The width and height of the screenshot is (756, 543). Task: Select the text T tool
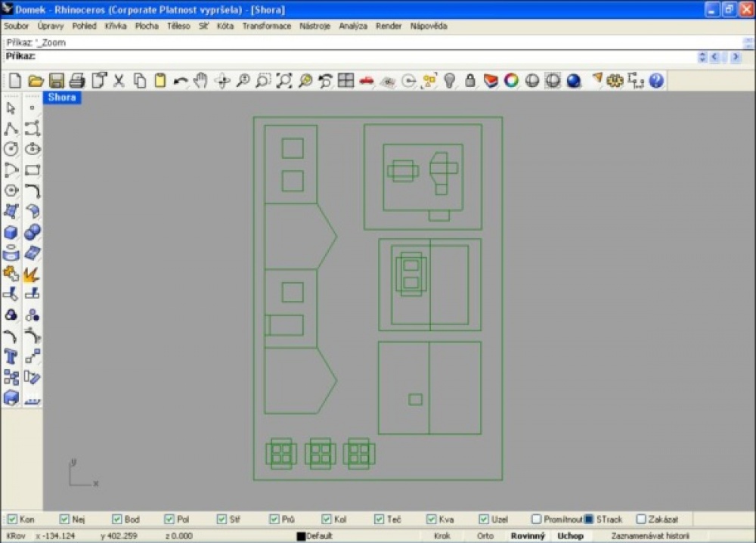click(x=11, y=357)
